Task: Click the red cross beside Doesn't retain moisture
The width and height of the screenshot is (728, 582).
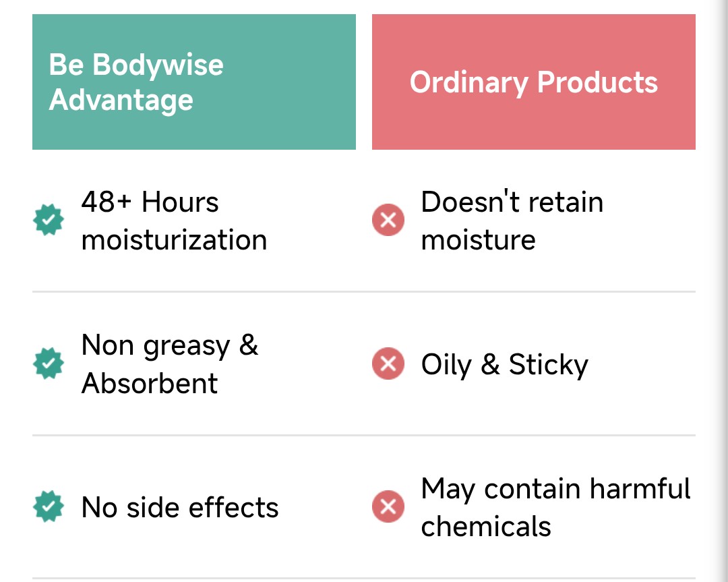Action: (388, 221)
